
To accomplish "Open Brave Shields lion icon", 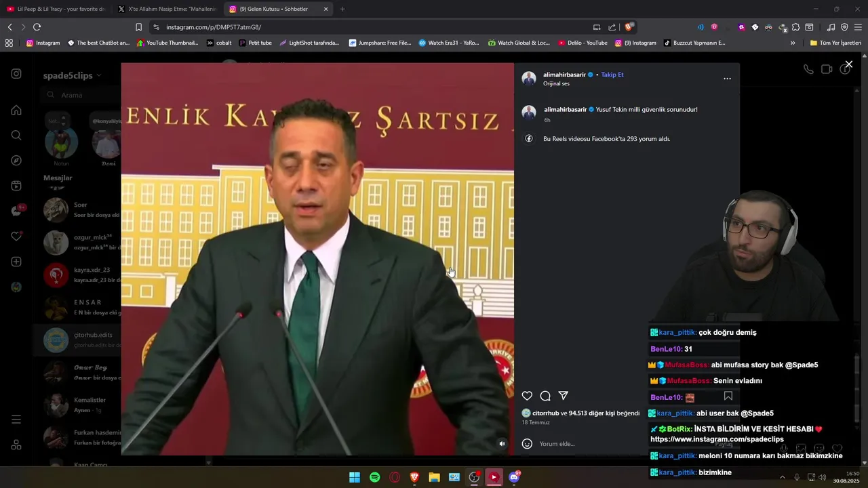I will 629,27.
